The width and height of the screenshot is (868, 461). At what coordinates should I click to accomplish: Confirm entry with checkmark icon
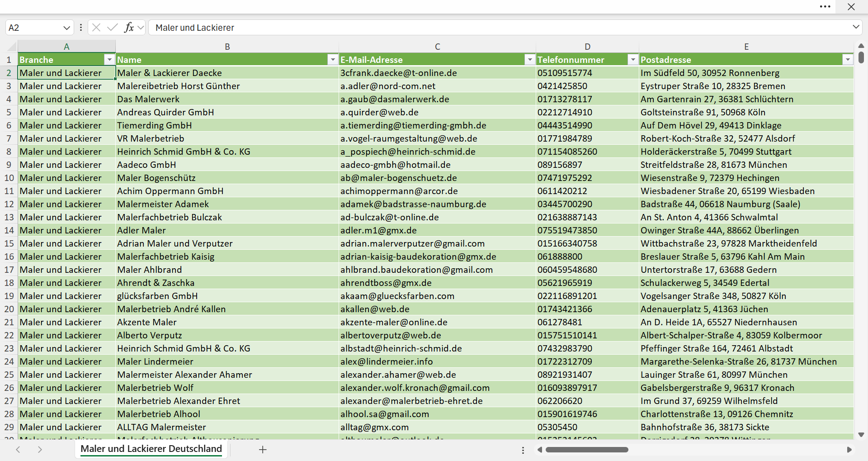pyautogui.click(x=113, y=28)
